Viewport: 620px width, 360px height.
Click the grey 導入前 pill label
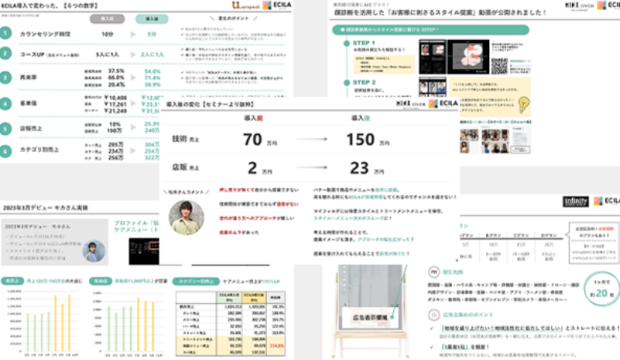[x=107, y=19]
